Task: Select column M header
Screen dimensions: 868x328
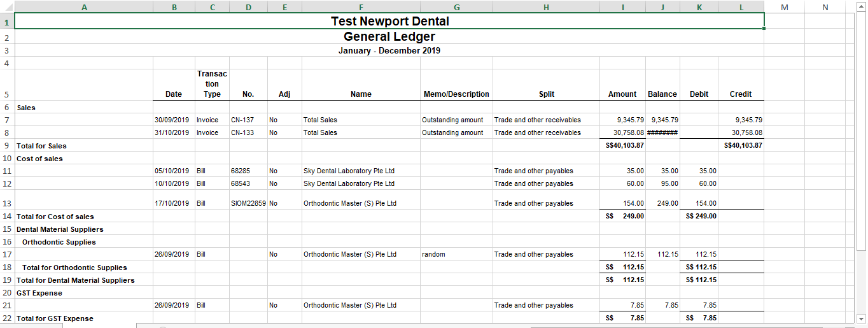Action: click(x=784, y=7)
